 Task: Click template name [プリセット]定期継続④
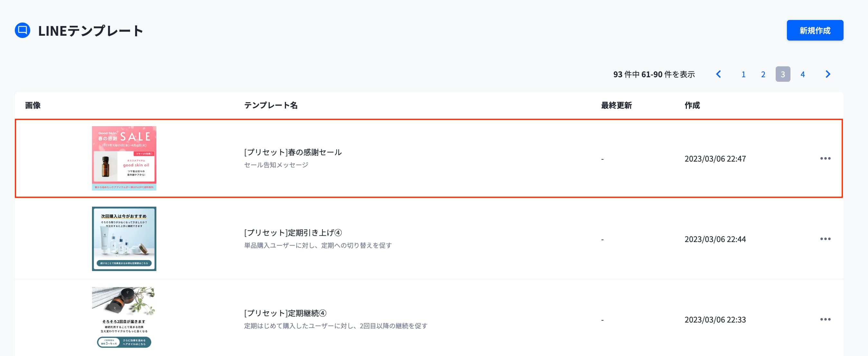285,313
